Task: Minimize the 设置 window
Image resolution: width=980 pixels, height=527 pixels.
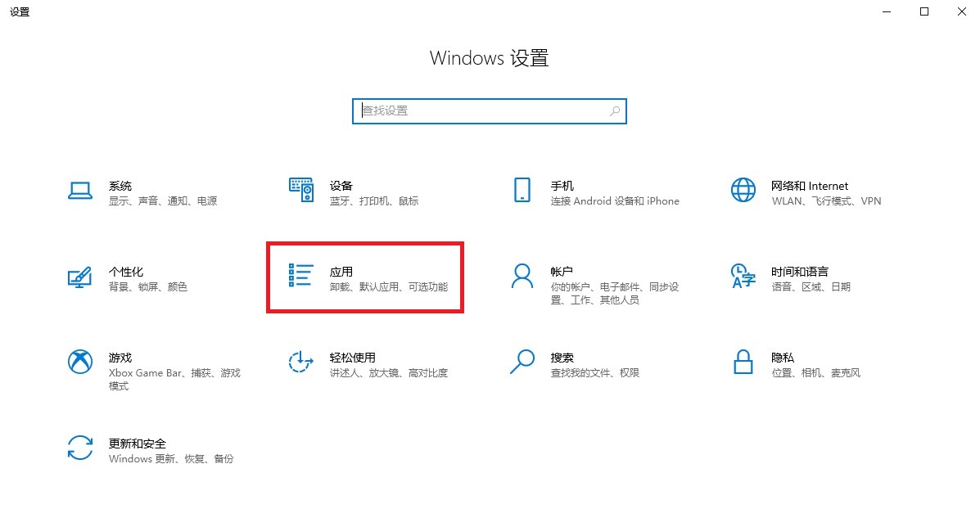Action: [x=886, y=11]
